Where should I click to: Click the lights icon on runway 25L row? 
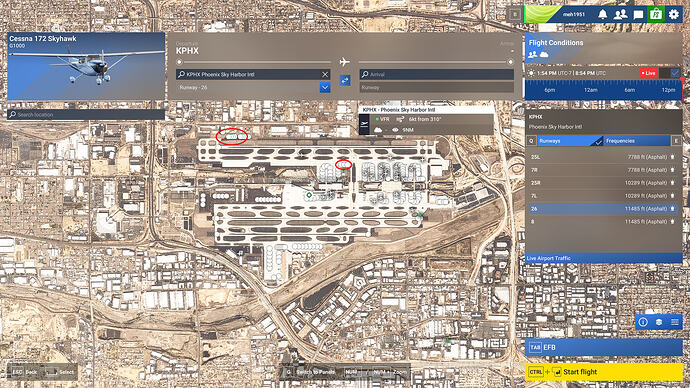672,157
